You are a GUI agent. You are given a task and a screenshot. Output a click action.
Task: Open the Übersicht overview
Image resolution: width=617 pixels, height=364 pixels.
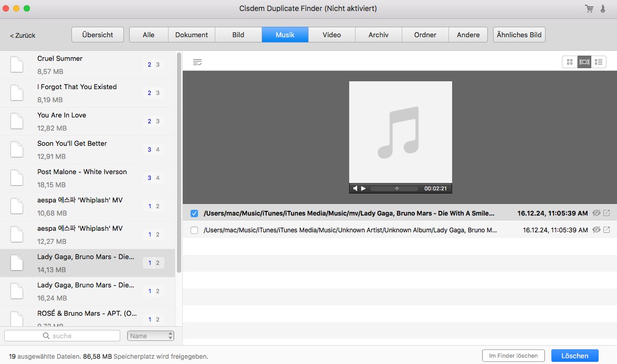[x=98, y=35]
